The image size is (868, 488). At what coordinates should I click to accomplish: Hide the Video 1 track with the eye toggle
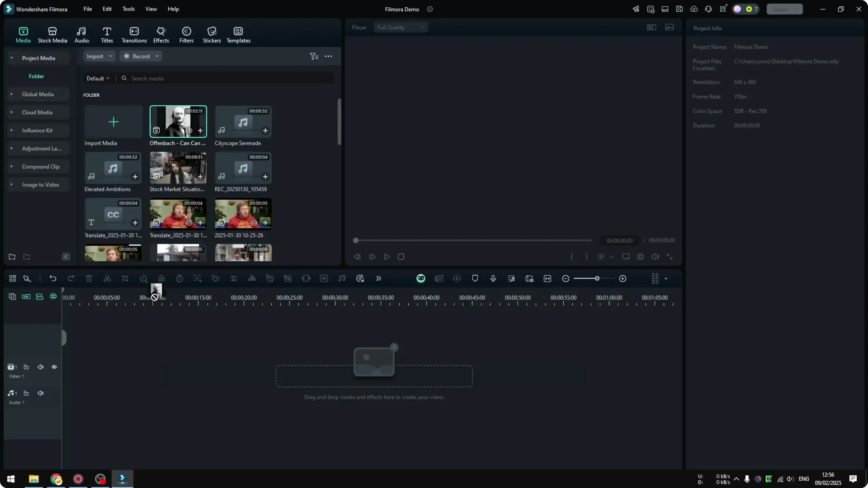54,367
